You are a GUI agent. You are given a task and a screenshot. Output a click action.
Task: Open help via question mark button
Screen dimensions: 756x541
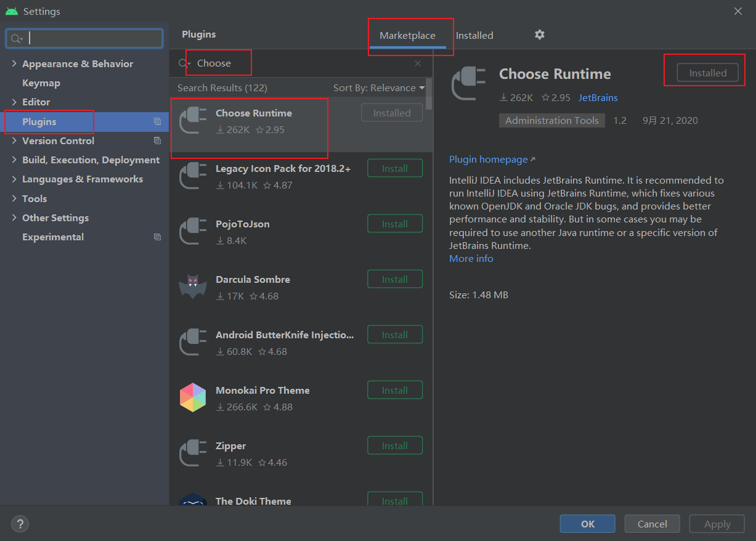coord(20,524)
